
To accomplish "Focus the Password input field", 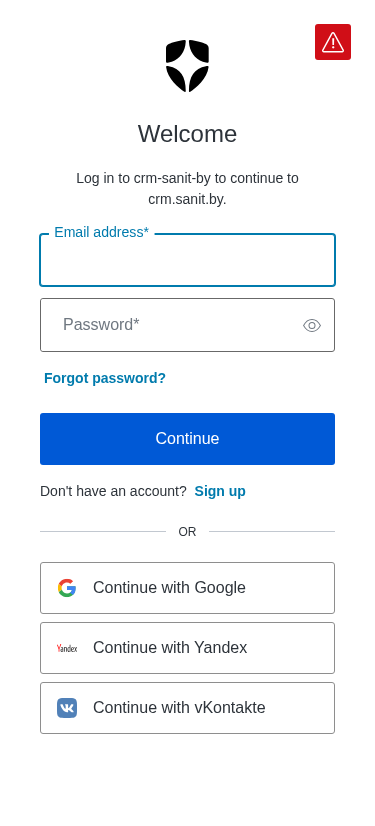I will (x=188, y=325).
